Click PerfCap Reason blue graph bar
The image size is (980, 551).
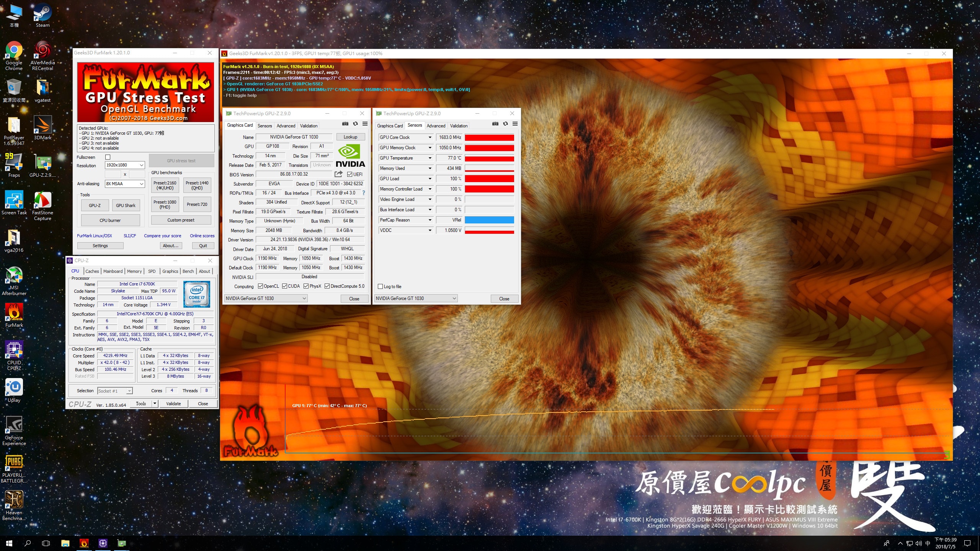489,220
